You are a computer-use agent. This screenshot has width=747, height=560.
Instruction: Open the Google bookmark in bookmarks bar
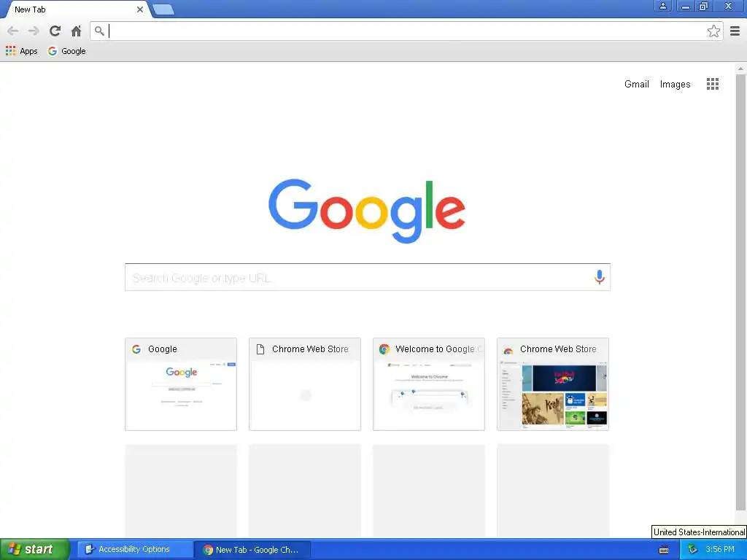point(66,51)
